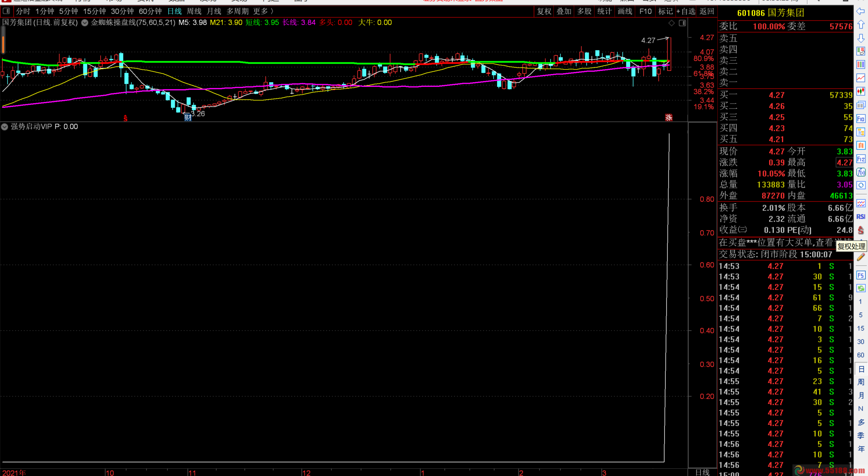
Task: Click the down-arrow next stock icon
Action: tap(861, 38)
